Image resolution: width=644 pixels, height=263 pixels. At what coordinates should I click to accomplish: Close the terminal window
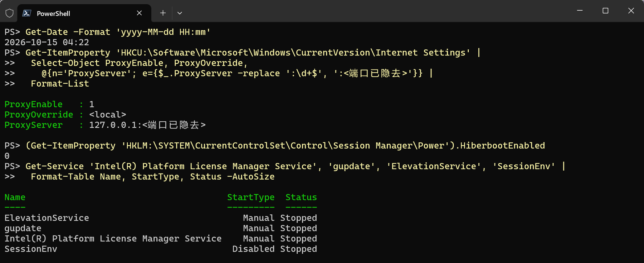pos(631,11)
